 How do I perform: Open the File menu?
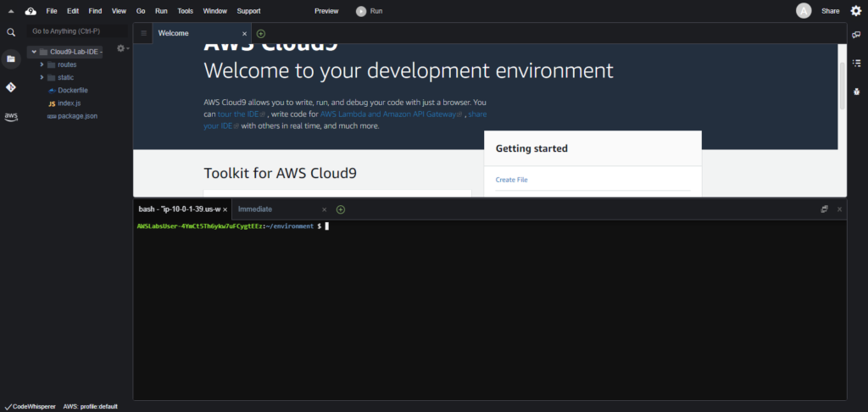tap(52, 11)
